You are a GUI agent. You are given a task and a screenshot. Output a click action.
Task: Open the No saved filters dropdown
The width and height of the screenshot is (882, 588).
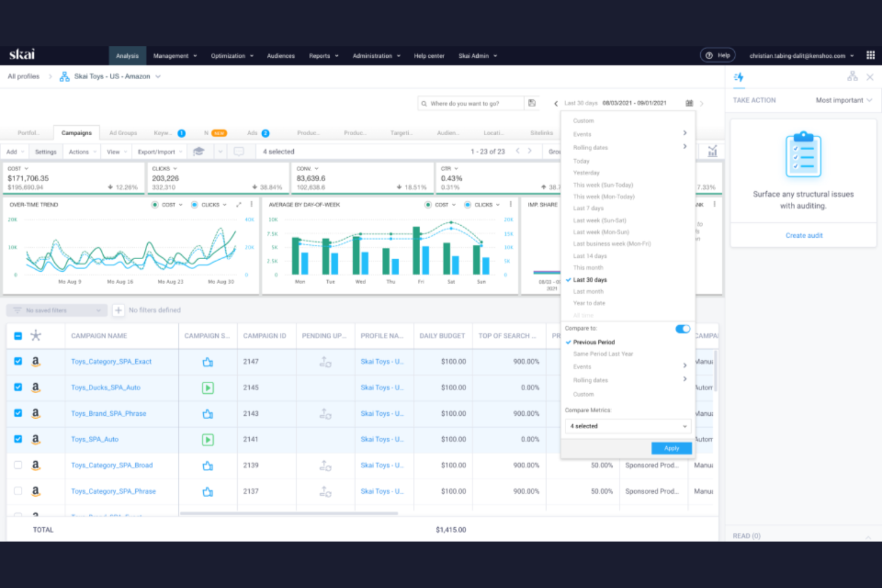pyautogui.click(x=57, y=310)
